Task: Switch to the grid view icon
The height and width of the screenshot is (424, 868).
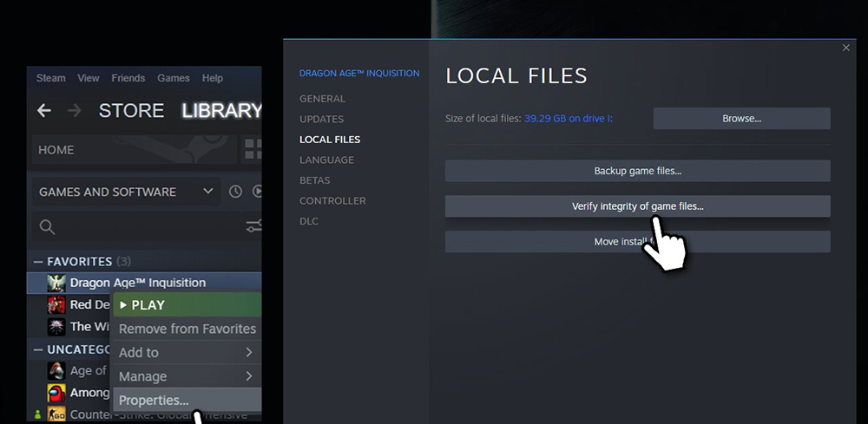Action: pyautogui.click(x=253, y=149)
